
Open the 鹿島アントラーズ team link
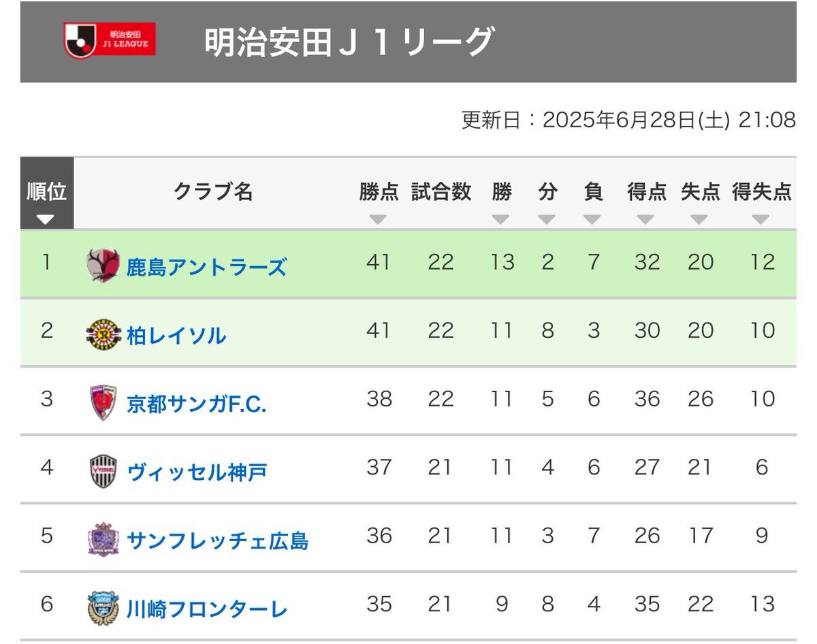pos(206,267)
